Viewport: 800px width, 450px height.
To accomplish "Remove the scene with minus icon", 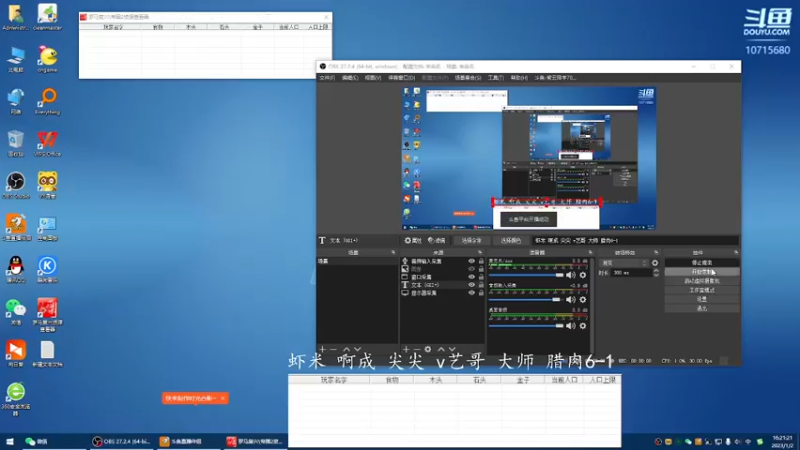I will (x=333, y=349).
